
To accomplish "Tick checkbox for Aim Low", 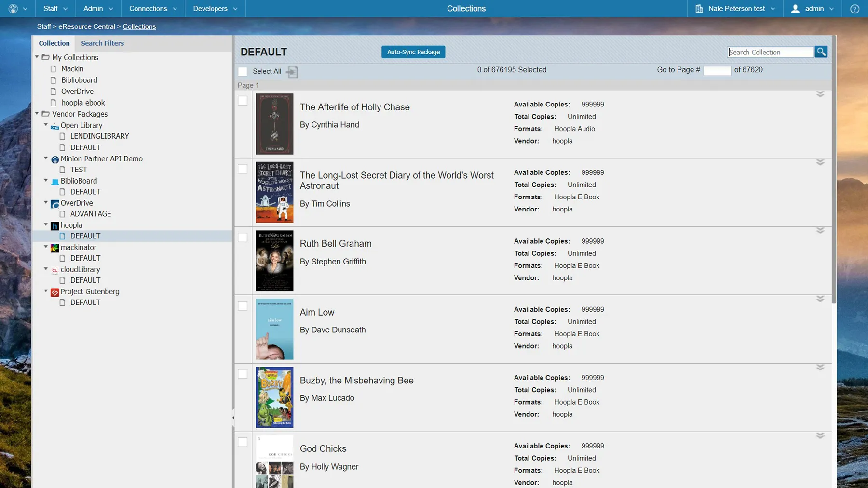I will point(243,305).
